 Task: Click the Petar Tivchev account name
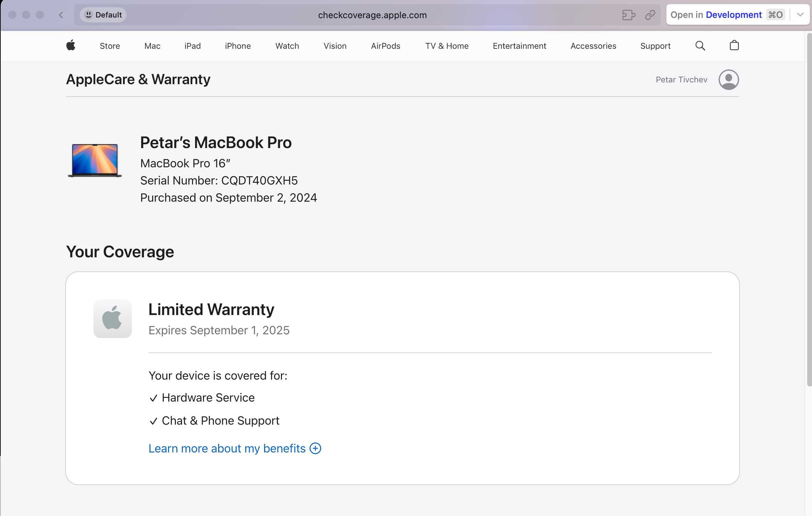681,80
